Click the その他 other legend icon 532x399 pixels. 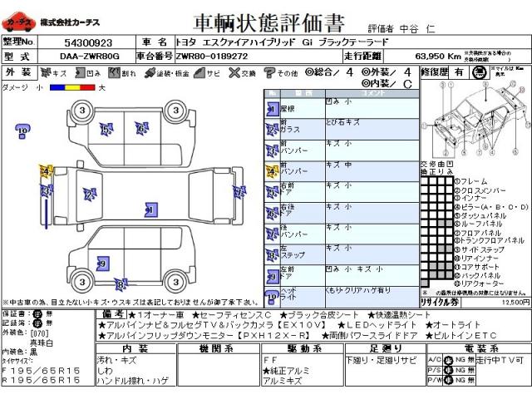(269, 72)
